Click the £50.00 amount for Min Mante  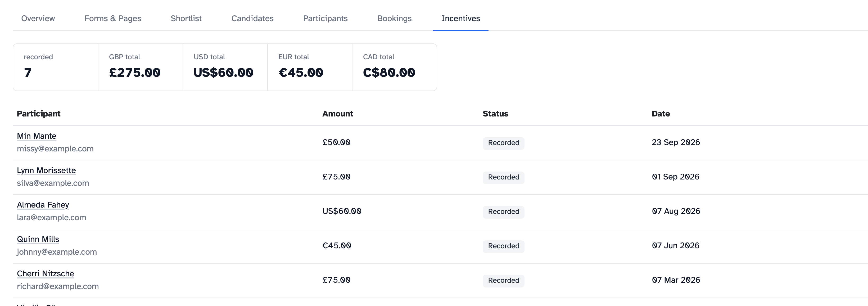(x=336, y=142)
